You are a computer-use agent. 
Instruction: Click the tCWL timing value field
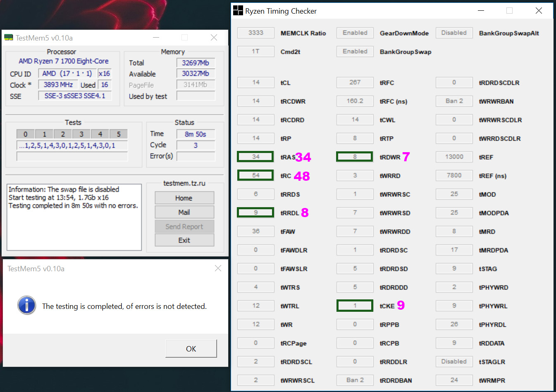(x=355, y=120)
